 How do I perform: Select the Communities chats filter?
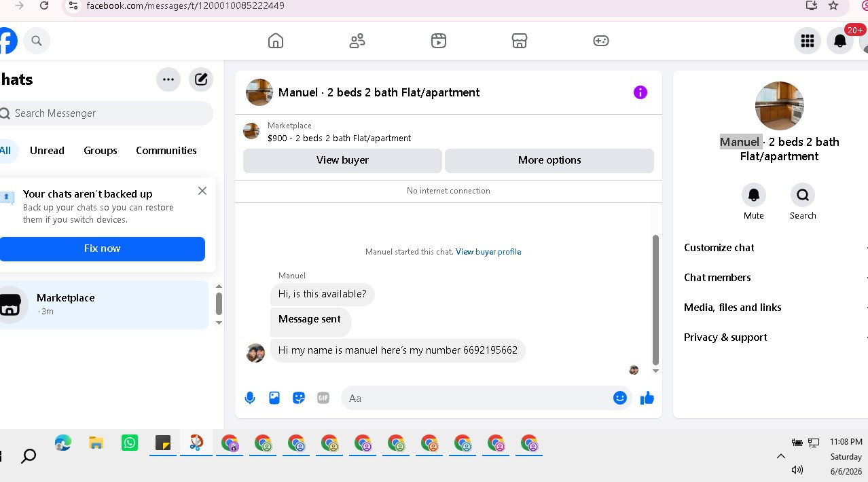[x=166, y=151]
